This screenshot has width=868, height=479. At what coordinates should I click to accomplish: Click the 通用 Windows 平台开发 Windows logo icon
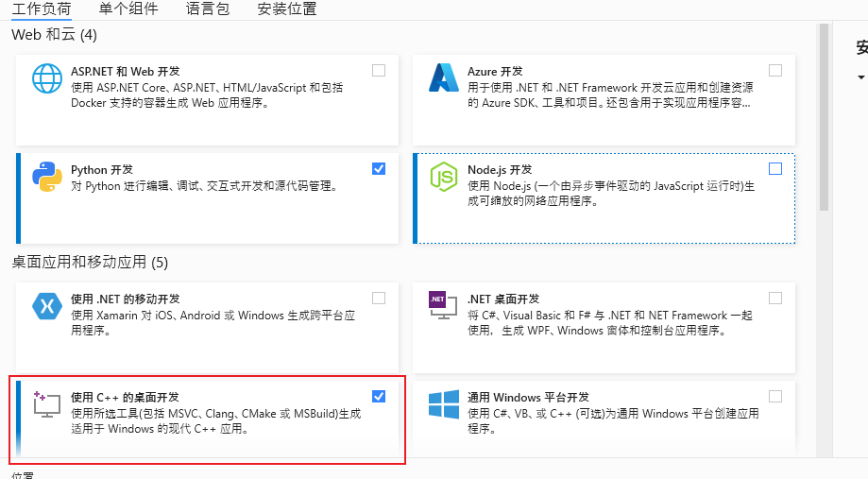pos(443,404)
